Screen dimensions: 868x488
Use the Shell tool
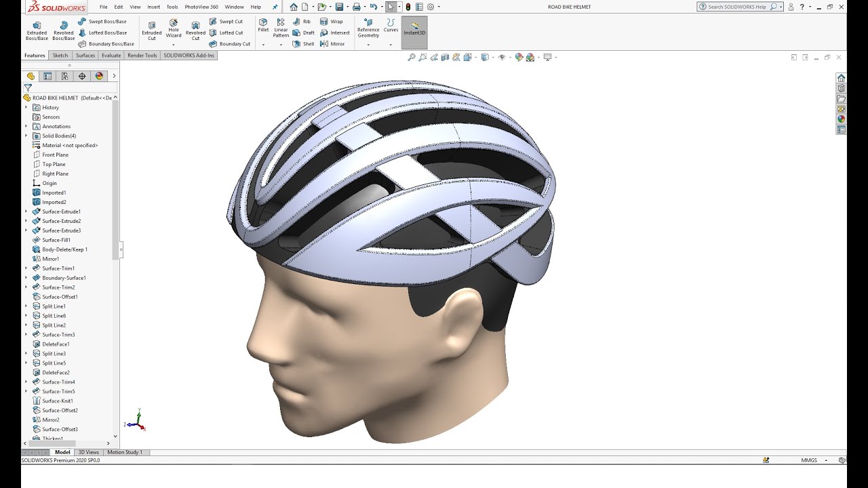(304, 44)
